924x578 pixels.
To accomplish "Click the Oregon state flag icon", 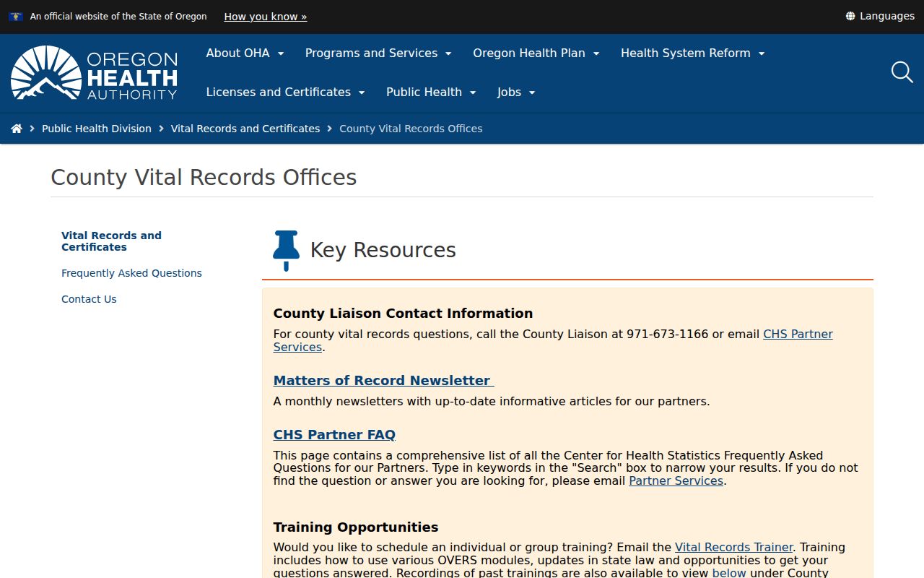I will (x=16, y=16).
